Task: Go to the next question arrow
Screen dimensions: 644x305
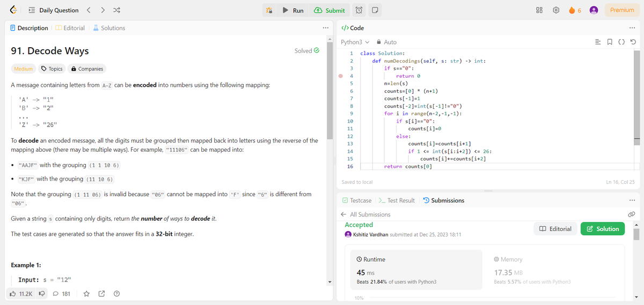Action: click(103, 10)
